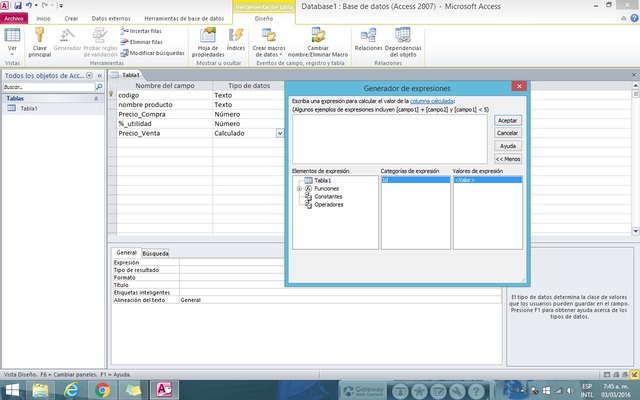Select the Diseño ribbon tab
640x400 pixels.
point(264,18)
